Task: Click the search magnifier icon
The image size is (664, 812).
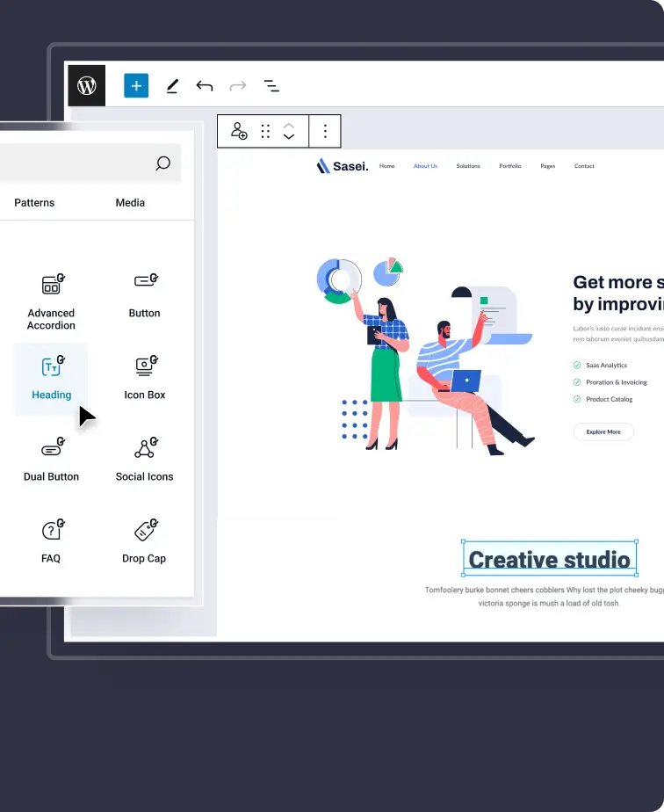Action: coord(162,163)
